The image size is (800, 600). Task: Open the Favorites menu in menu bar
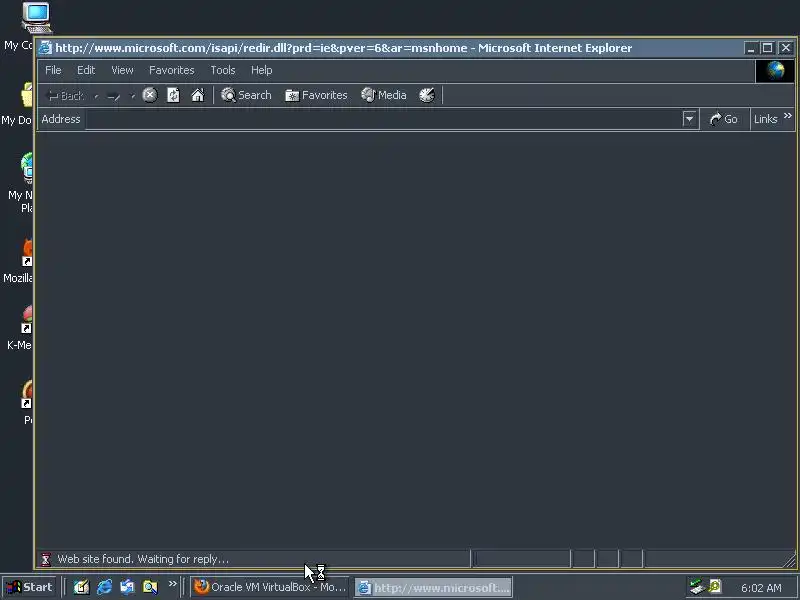coord(171,70)
